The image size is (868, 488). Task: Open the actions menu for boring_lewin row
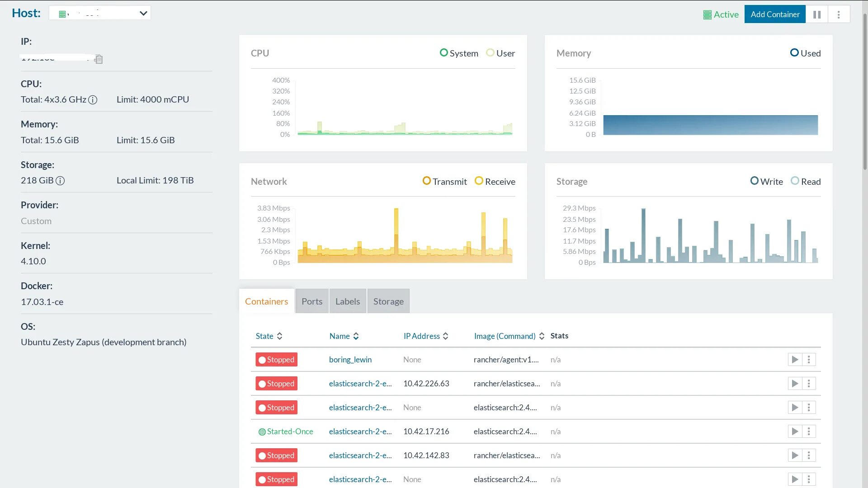(809, 360)
